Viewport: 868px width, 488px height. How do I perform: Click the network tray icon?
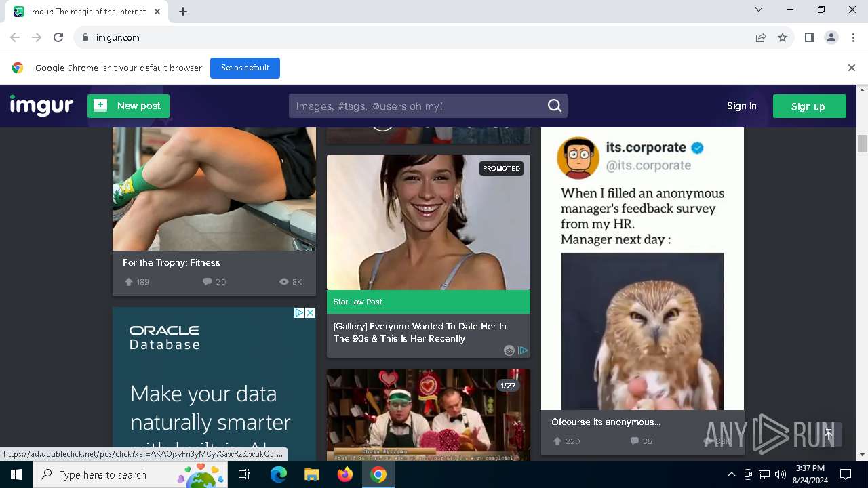pyautogui.click(x=764, y=474)
